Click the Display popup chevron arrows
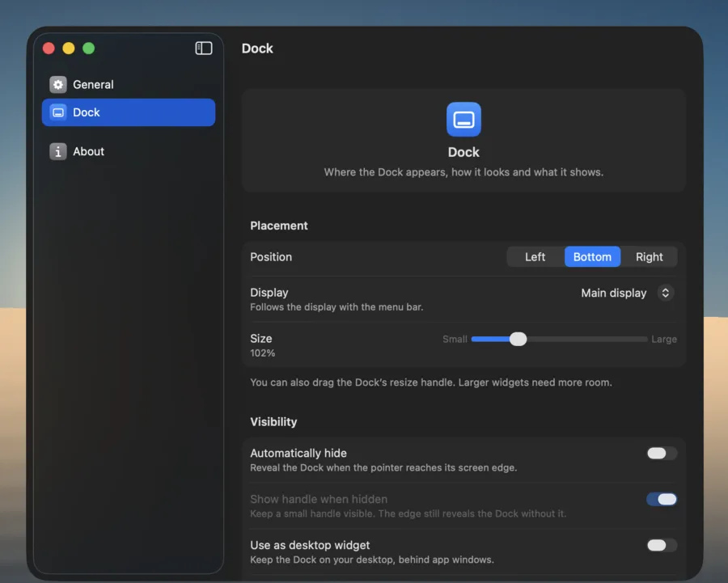The image size is (728, 583). (666, 293)
